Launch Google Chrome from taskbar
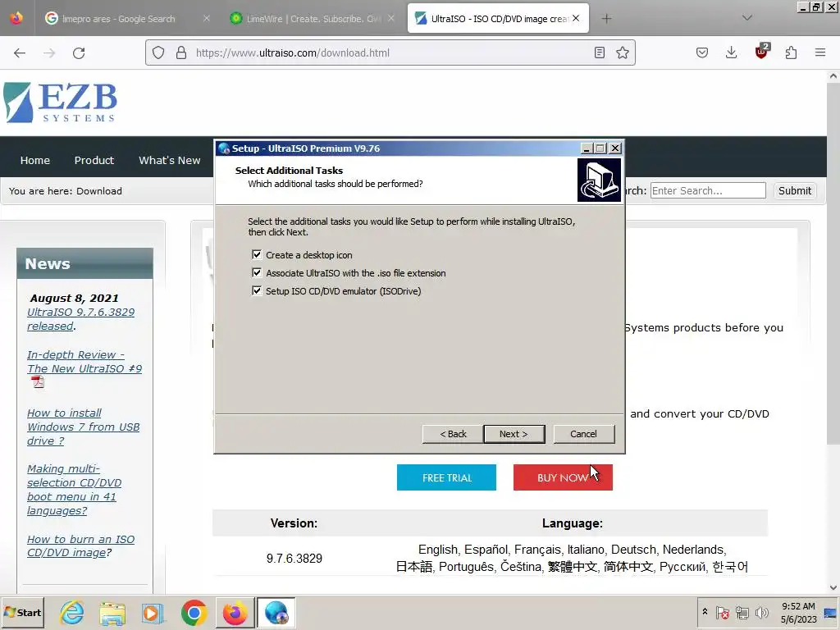Viewport: 840px width, 630px height. 194,612
